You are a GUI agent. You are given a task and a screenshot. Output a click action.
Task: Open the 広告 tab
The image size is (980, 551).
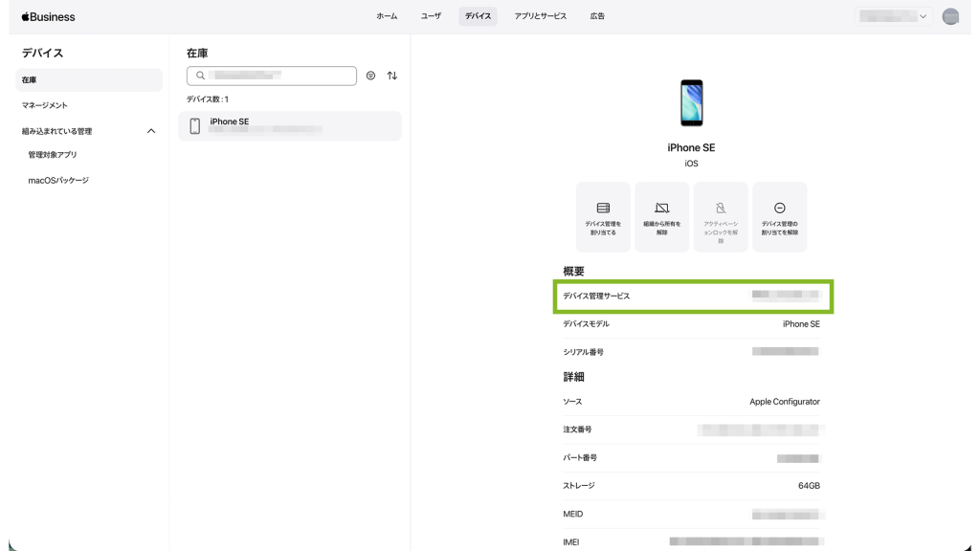pos(597,16)
